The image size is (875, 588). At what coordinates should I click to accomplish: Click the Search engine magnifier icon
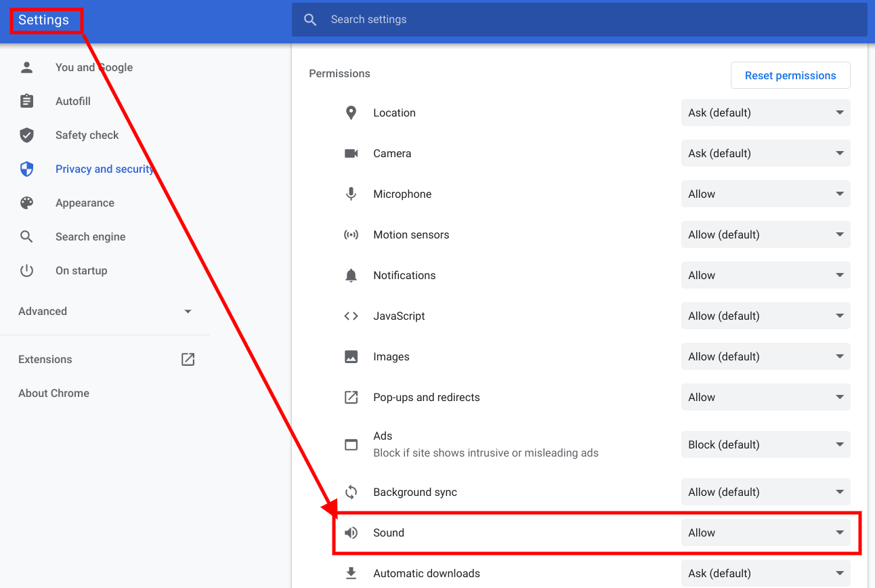click(26, 236)
